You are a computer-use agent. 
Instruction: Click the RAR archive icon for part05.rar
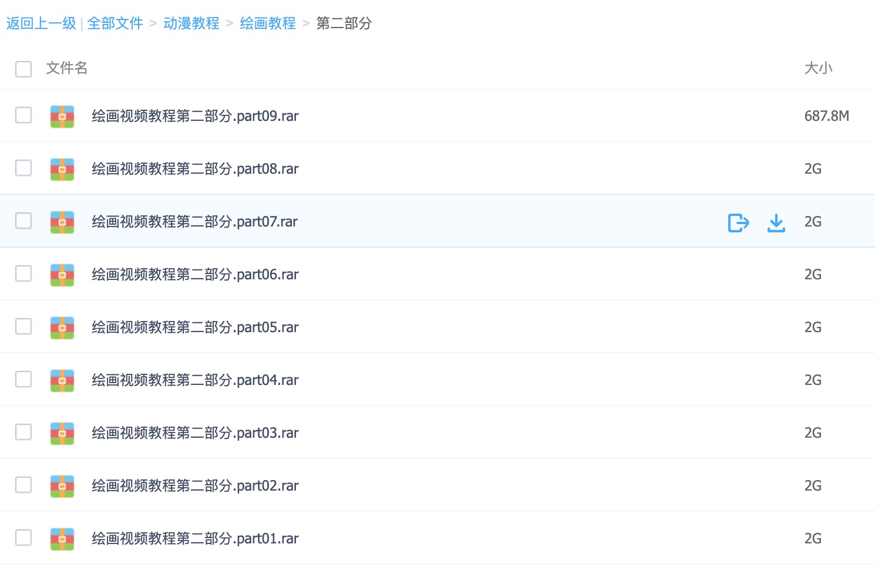62,327
